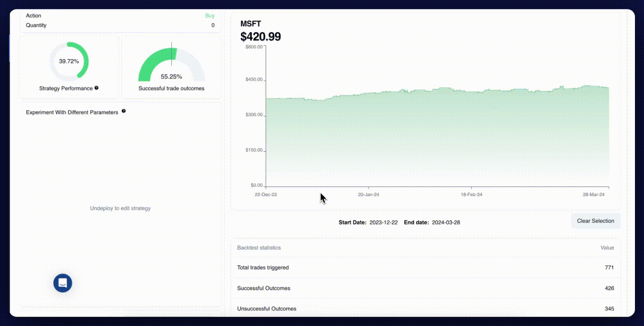Click the 22-Dec-23 axis start label
Viewport: 644px width, 326px height.
(266, 194)
